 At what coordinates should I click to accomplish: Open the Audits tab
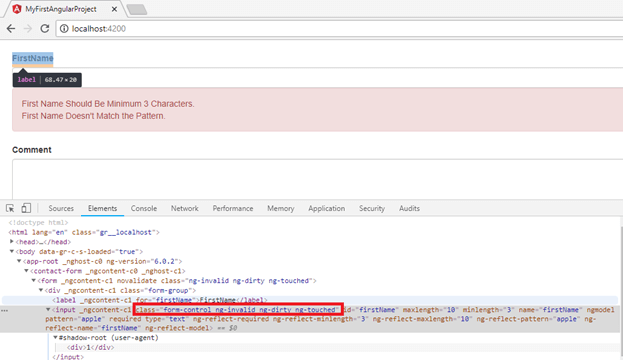(409, 208)
